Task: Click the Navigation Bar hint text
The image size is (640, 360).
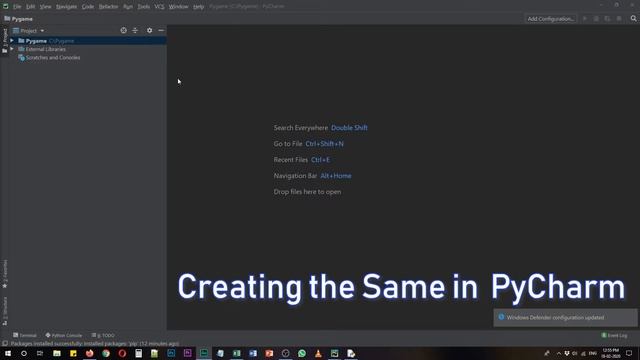Action: point(295,176)
